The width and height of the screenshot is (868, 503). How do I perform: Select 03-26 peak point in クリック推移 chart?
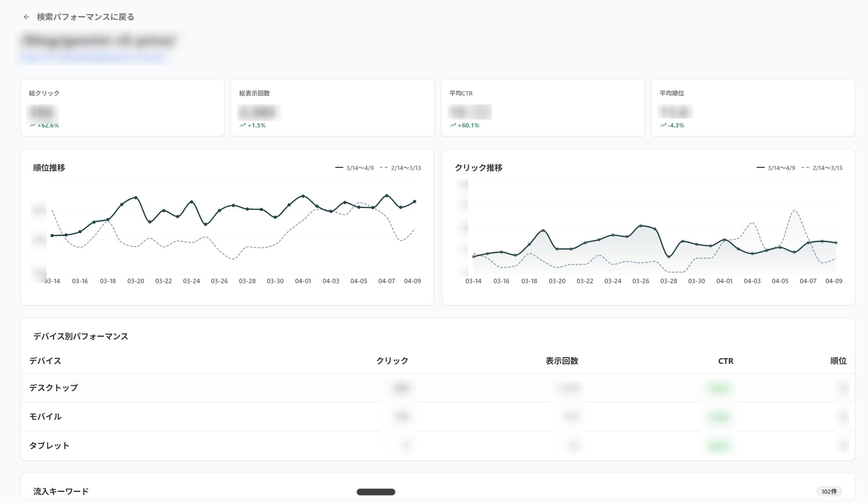641,226
